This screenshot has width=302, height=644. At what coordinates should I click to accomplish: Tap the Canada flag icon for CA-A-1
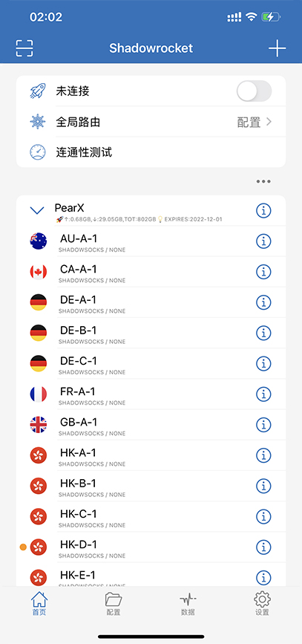click(38, 271)
